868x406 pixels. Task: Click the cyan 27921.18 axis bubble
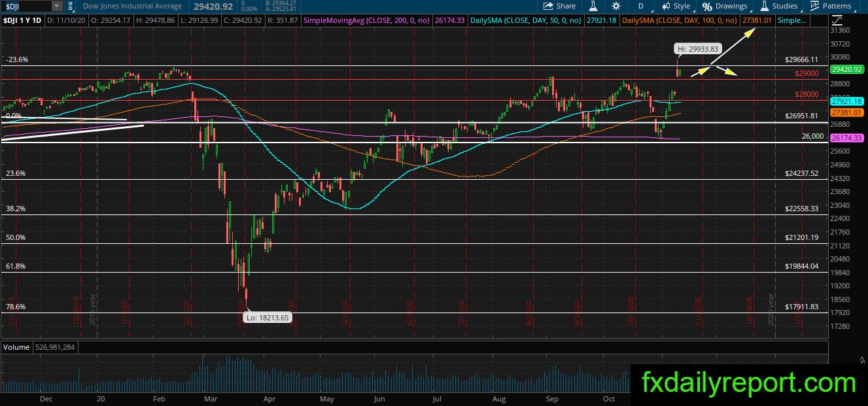coord(847,101)
